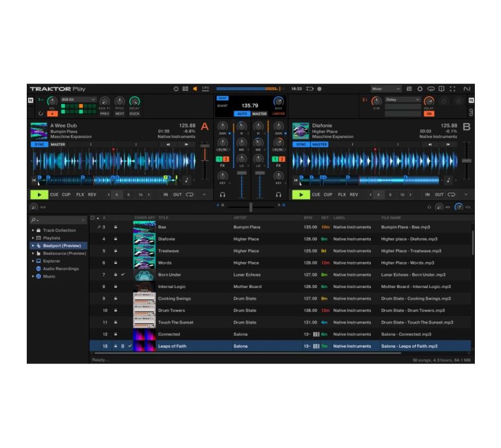The image size is (501, 448).
Task: Open the 808 Kit pattern dropdown
Action: [78, 100]
